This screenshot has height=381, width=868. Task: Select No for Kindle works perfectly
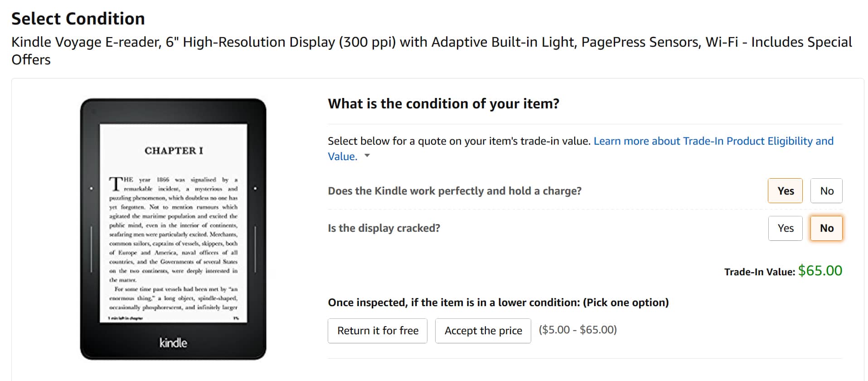pos(826,190)
